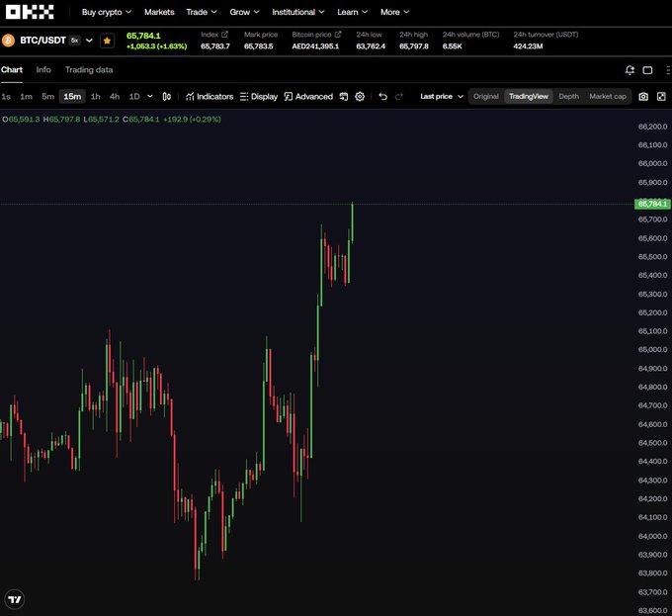Viewport: 672px width, 616px height.
Task: Click the 24h volume value 6.55K
Action: coord(453,46)
